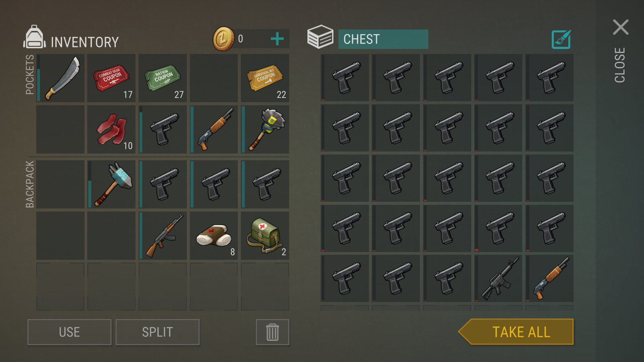
Task: Select the crystal-bladed hatchet in backpack
Action: 111,184
